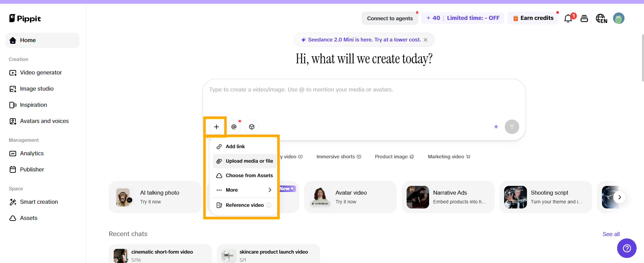Click See all recent chats
This screenshot has width=644, height=263.
pyautogui.click(x=611, y=234)
